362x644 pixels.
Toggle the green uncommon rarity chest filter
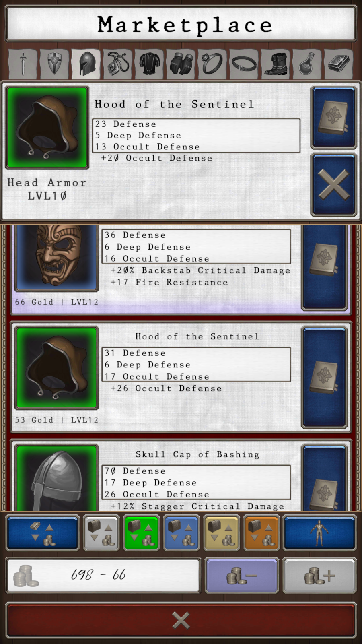142,533
